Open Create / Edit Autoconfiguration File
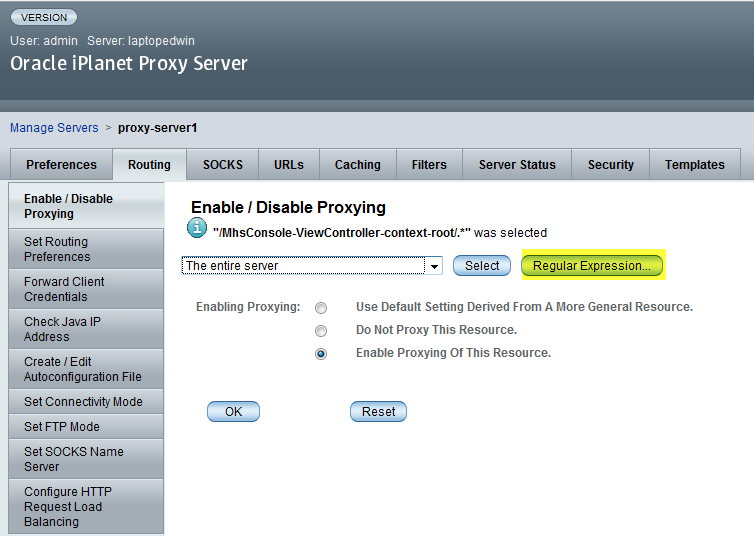754x536 pixels. click(x=86, y=369)
